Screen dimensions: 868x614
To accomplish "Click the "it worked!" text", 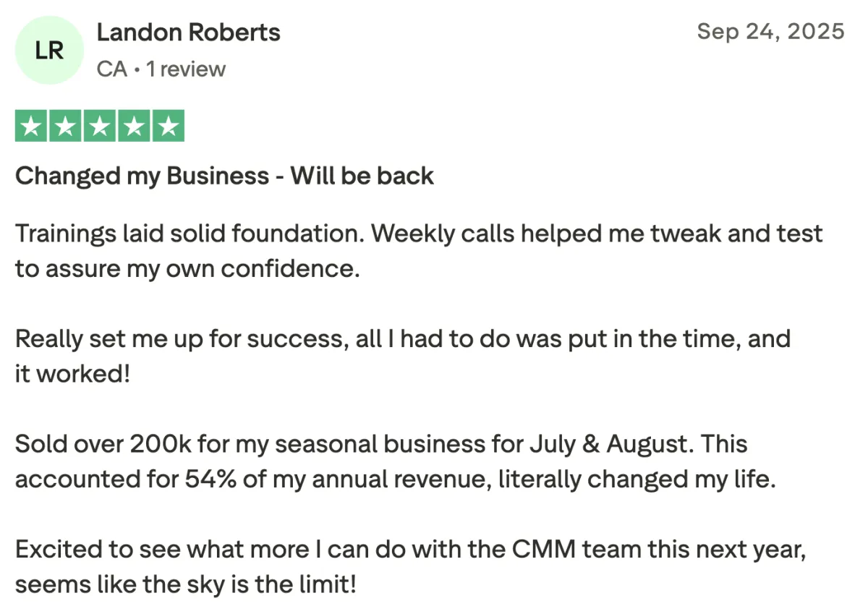I will click(72, 374).
